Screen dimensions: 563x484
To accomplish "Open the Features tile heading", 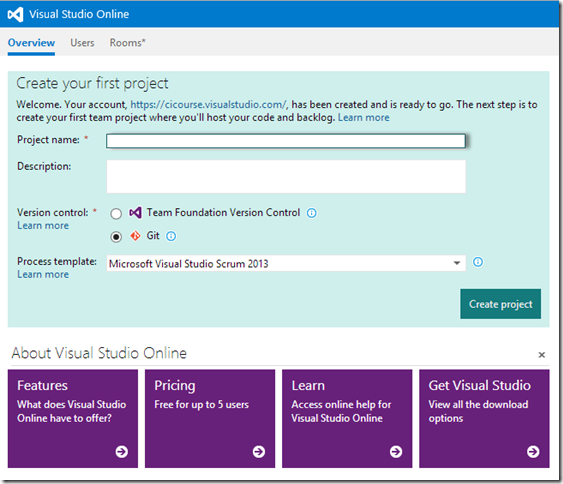I will click(42, 385).
